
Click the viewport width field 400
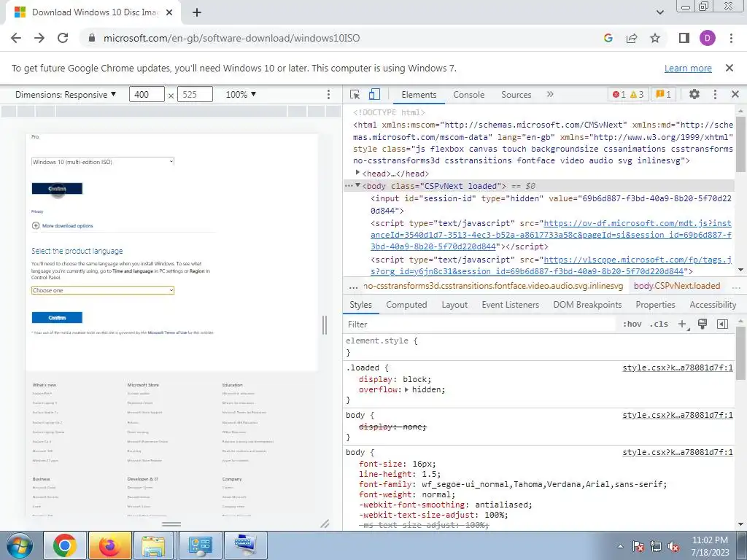[147, 94]
